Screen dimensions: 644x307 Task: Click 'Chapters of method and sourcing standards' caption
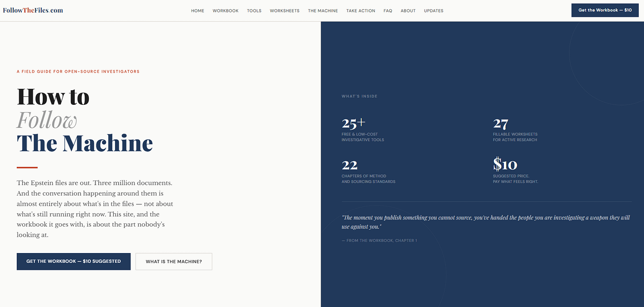368,179
